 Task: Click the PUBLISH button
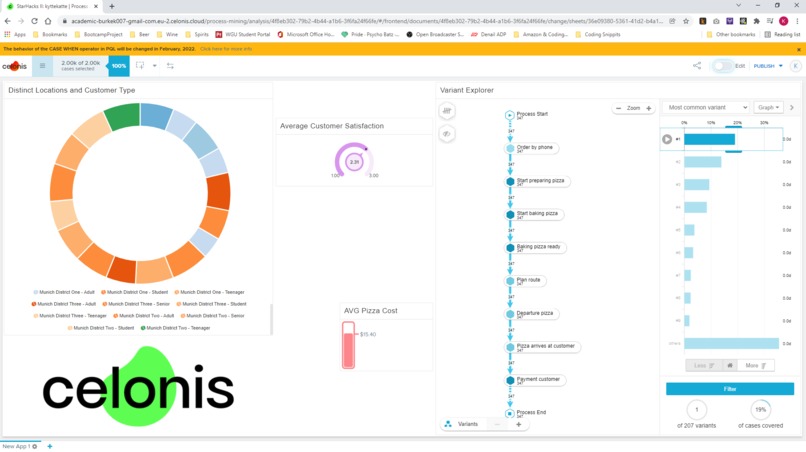[764, 66]
